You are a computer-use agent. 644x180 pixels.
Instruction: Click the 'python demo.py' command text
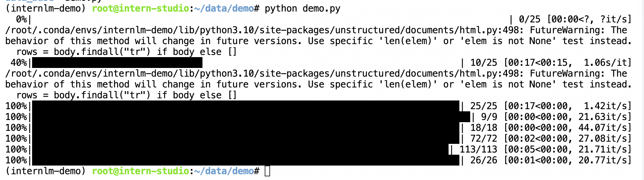click(303, 8)
